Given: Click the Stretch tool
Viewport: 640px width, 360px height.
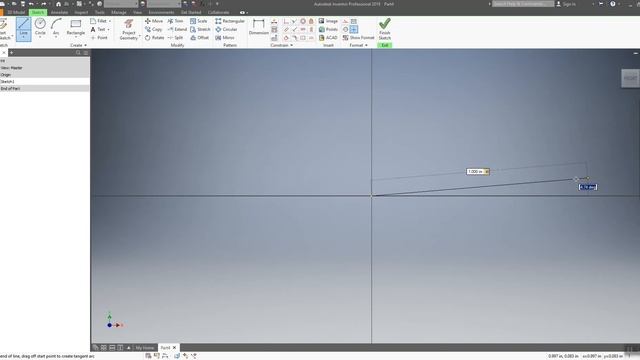Looking at the screenshot, I should [x=200, y=29].
